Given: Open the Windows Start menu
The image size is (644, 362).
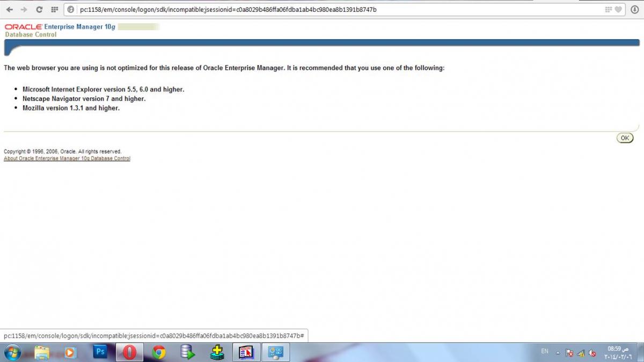Looking at the screenshot, I should 12,352.
